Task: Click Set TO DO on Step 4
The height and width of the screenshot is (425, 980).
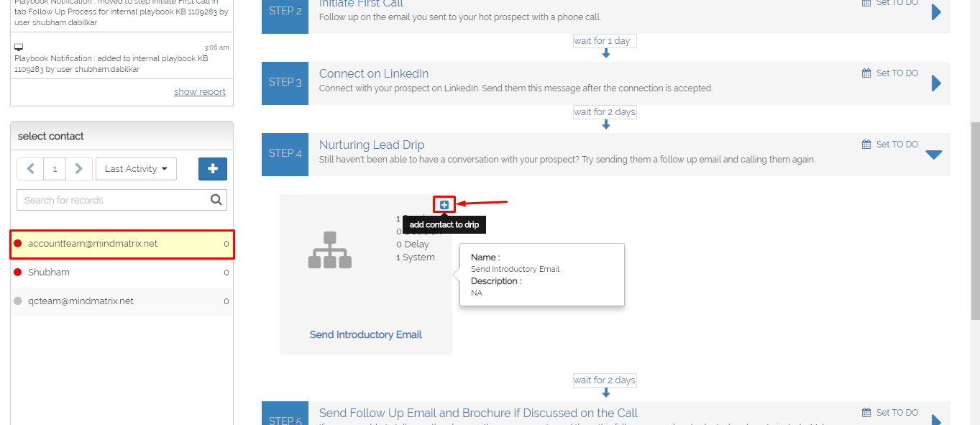Action: click(x=897, y=145)
